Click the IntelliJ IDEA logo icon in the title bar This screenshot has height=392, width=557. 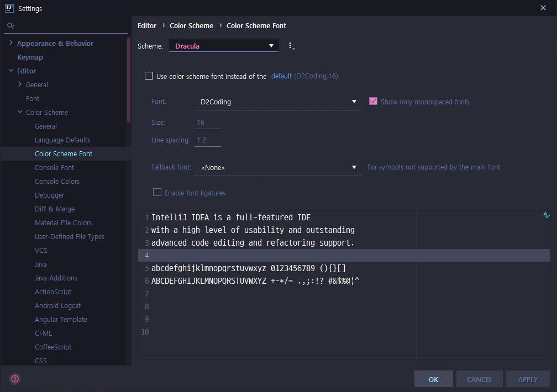tap(9, 8)
